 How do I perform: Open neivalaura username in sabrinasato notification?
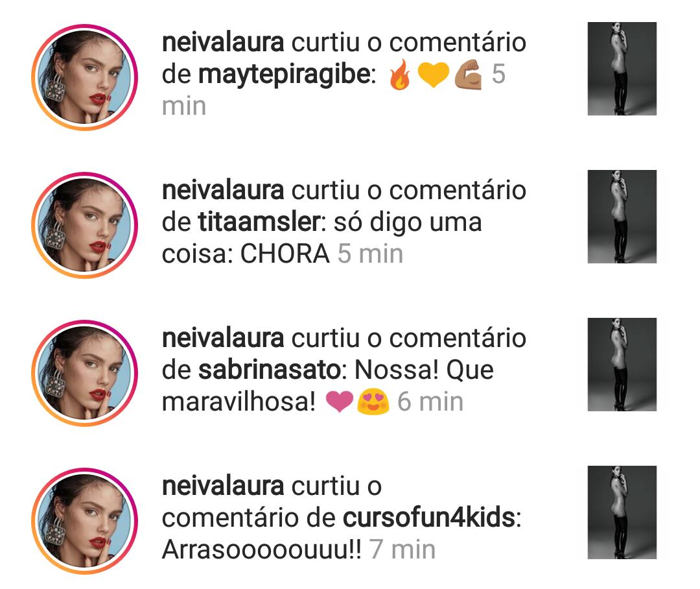223,339
